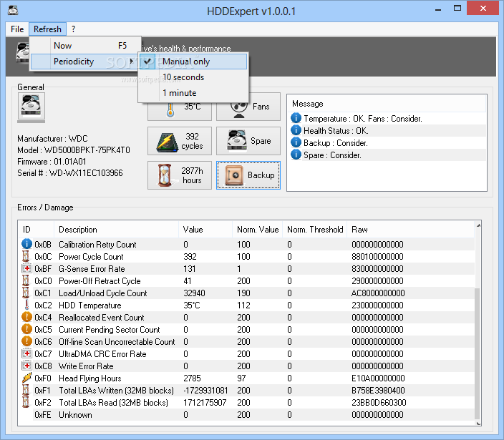Click the Spare drive button
Viewport: 504px width, 440px height.
click(248, 141)
